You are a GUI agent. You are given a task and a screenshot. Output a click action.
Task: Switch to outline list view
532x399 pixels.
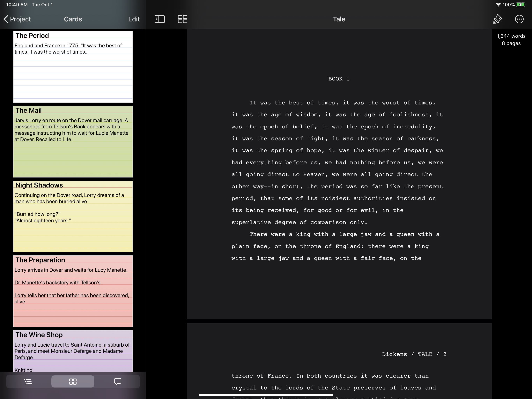pos(28,381)
